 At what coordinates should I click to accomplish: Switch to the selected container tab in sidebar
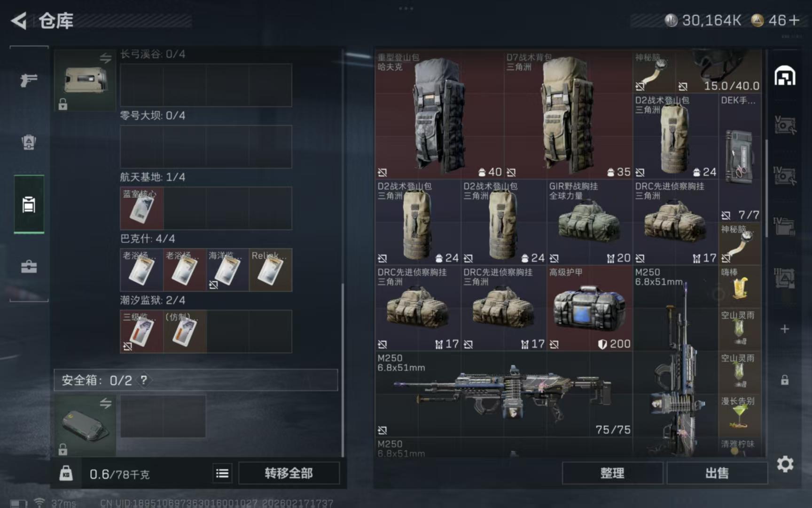tap(29, 205)
